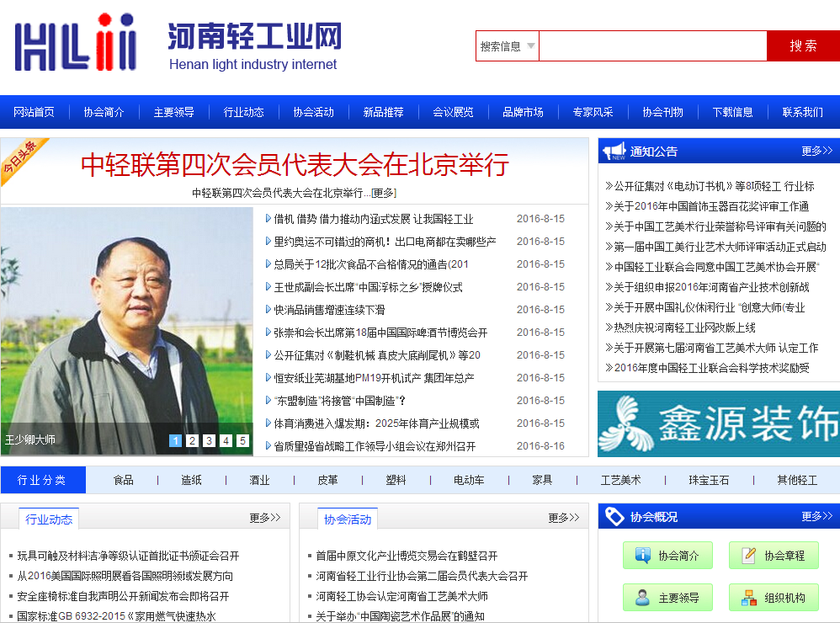
Task: Click 更多>> in the 协会概况 header
Action: pos(817,516)
